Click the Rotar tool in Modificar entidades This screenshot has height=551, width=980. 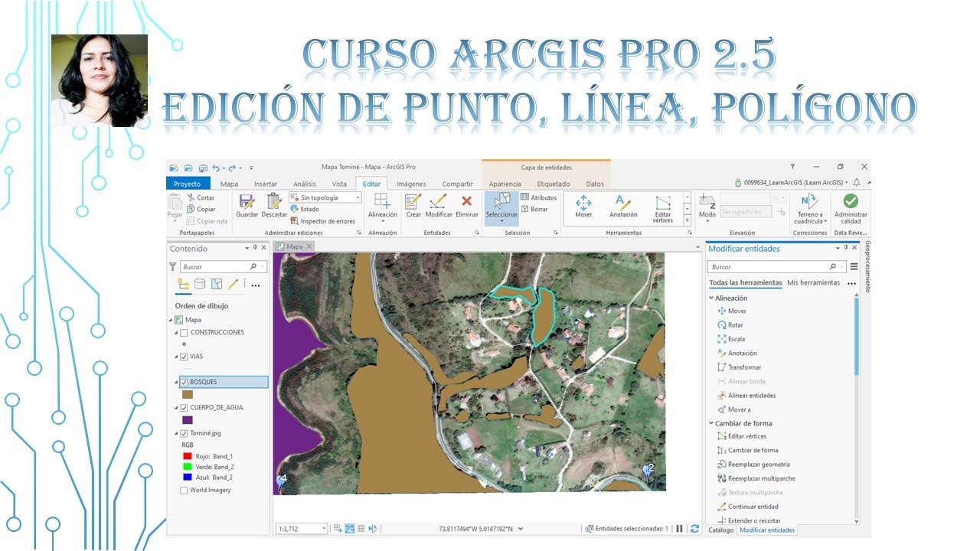coord(730,325)
